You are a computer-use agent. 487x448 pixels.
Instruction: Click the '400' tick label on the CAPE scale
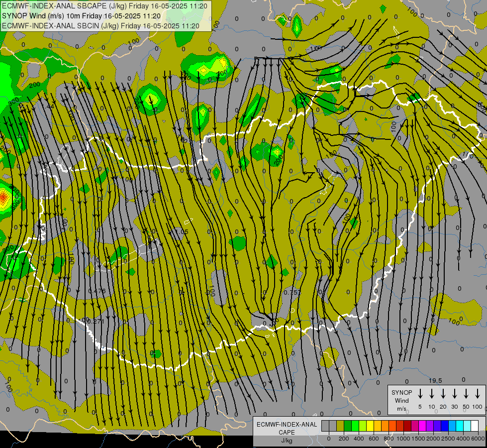coord(359,439)
